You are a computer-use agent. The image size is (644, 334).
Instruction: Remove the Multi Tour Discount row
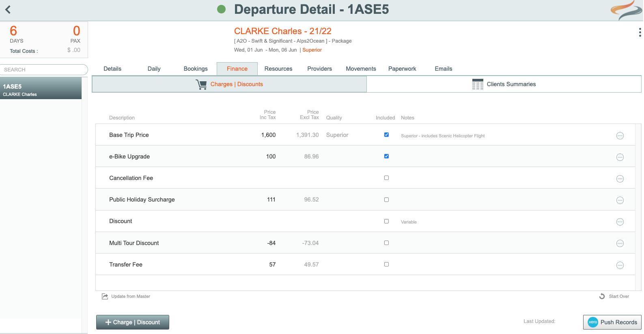620,243
